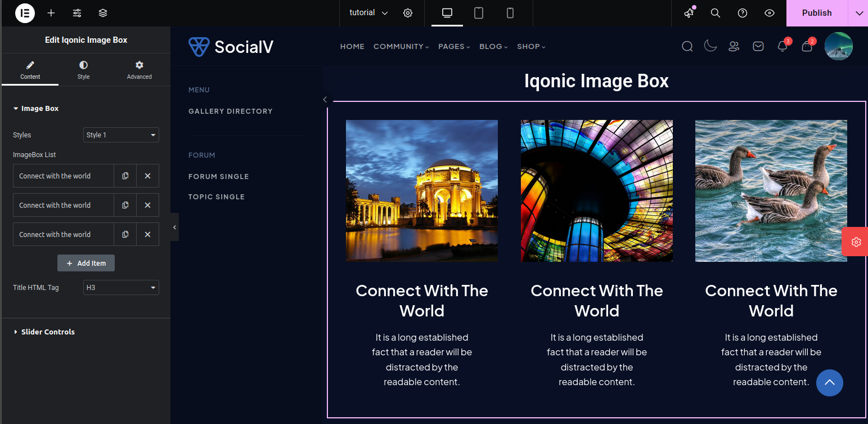Switch to the Advanced tab
The width and height of the screenshot is (868, 424).
[x=140, y=70]
